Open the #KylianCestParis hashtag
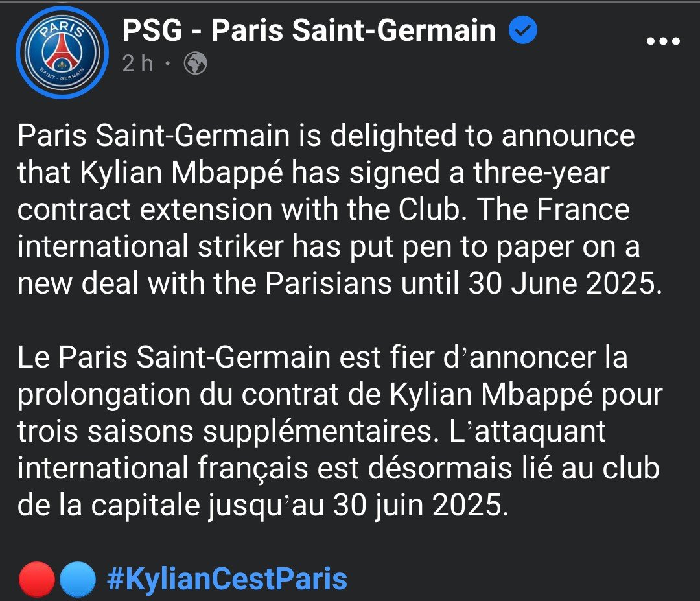This screenshot has height=601, width=700. pyautogui.click(x=226, y=579)
